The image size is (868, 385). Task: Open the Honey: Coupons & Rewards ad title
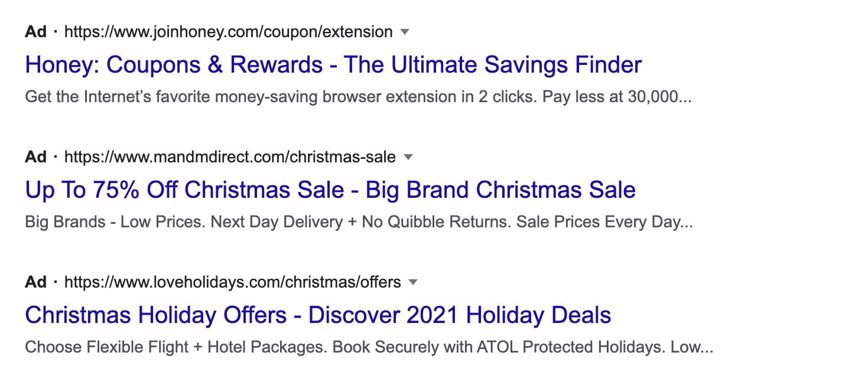[333, 64]
